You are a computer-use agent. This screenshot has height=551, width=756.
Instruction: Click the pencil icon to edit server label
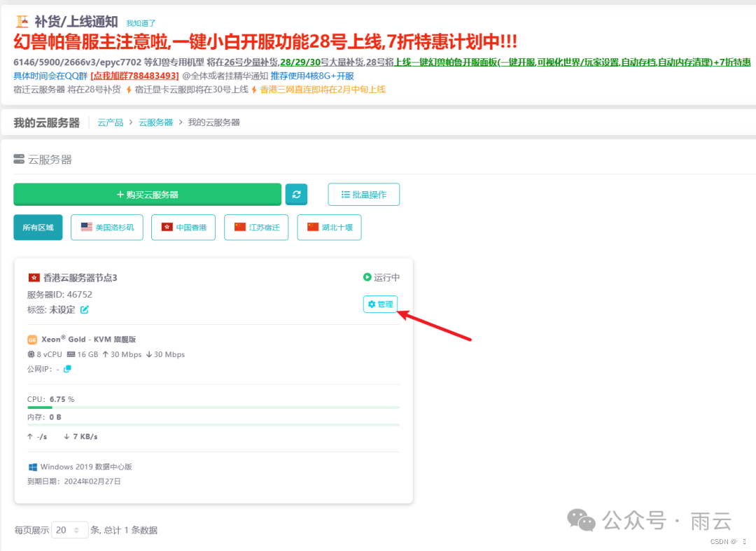click(x=85, y=308)
